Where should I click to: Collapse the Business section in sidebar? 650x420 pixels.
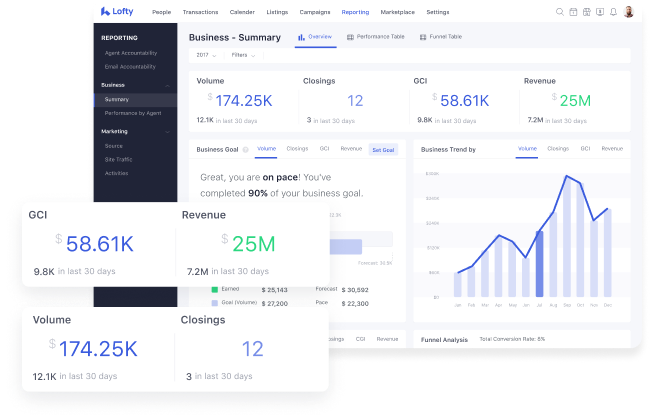point(167,85)
